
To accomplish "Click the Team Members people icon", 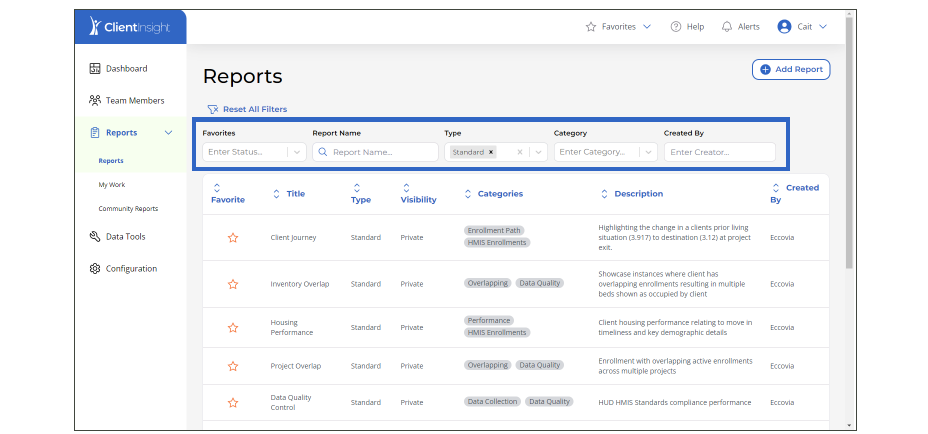I will click(95, 101).
